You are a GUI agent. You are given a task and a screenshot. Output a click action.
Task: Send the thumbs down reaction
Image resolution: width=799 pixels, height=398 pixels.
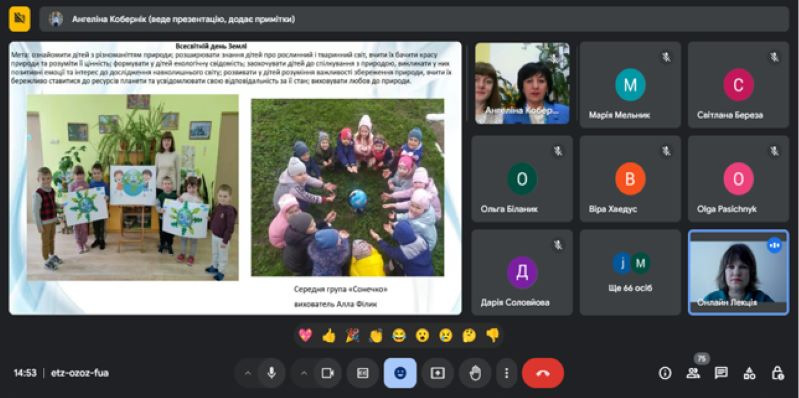492,335
